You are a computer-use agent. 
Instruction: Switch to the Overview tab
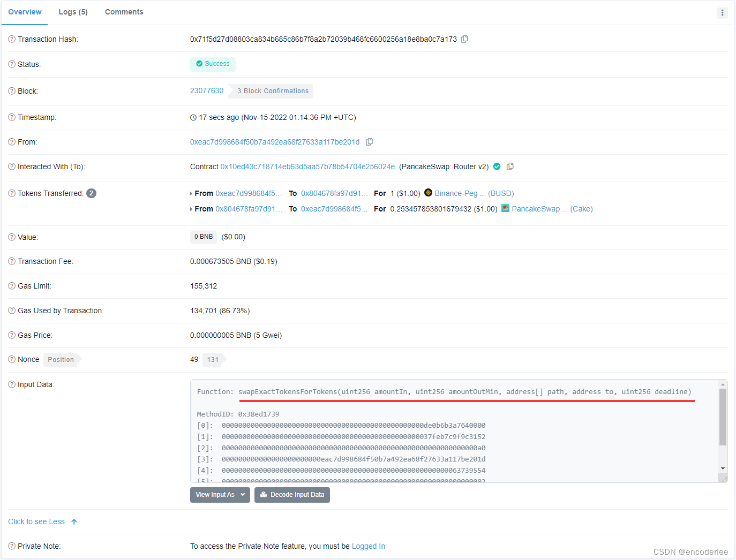click(x=25, y=12)
